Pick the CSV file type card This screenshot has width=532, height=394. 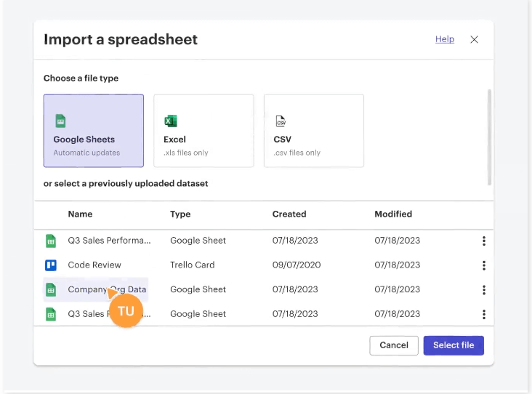pyautogui.click(x=314, y=131)
